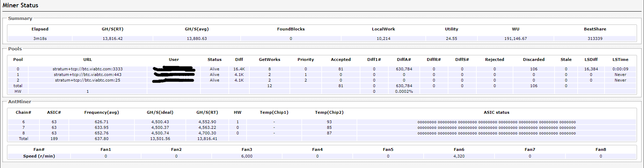Click the ASIC status column header
This screenshot has width=644, height=168.
click(496, 112)
